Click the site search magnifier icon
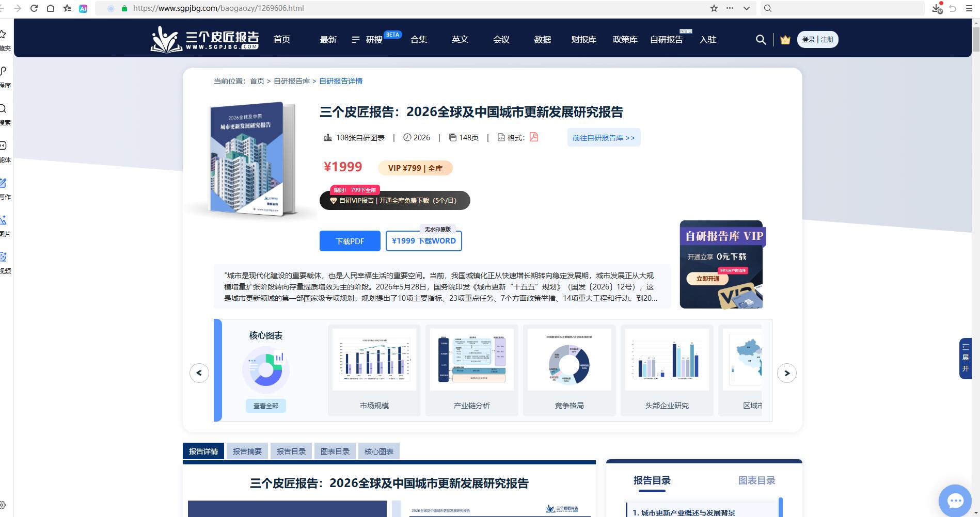The width and height of the screenshot is (980, 517). tap(761, 40)
